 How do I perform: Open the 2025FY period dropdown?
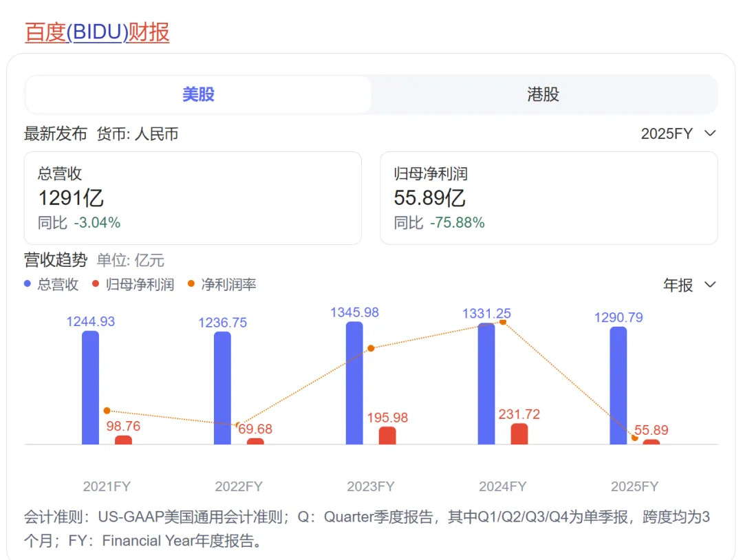click(678, 133)
